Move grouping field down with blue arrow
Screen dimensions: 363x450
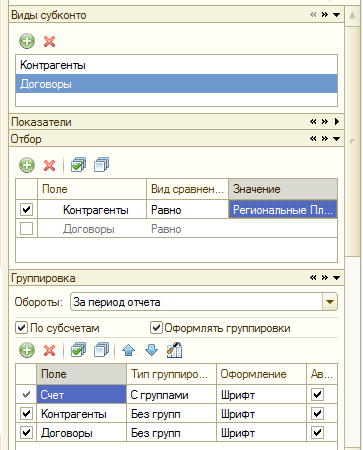(151, 350)
